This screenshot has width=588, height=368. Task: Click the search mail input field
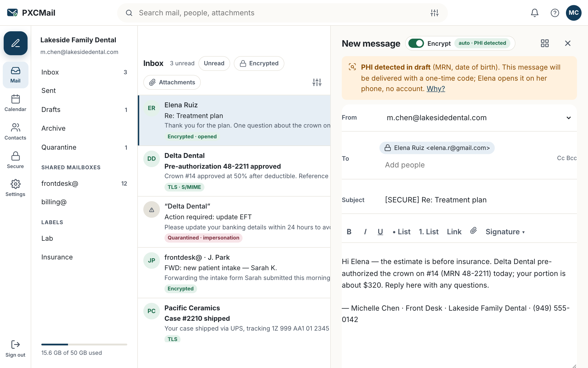(x=282, y=13)
